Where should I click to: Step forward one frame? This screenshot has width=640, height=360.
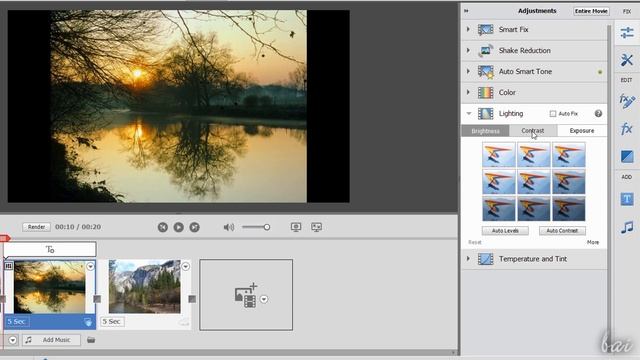click(194, 227)
